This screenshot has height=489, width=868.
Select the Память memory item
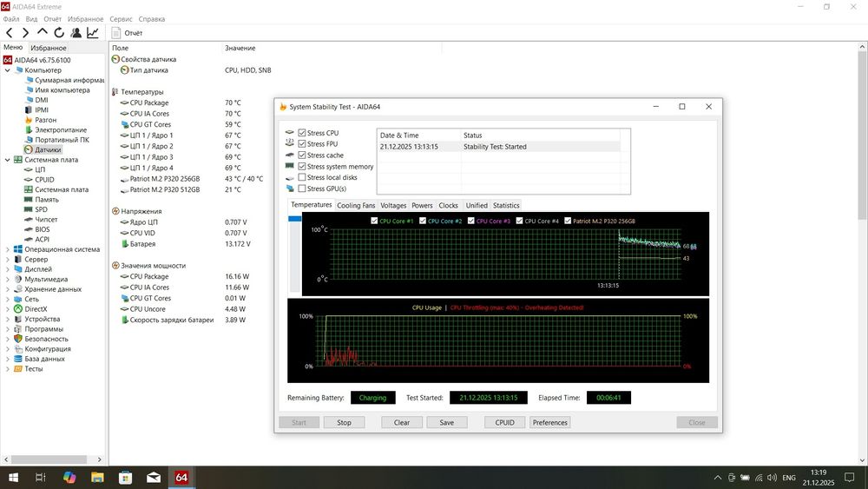tap(47, 200)
